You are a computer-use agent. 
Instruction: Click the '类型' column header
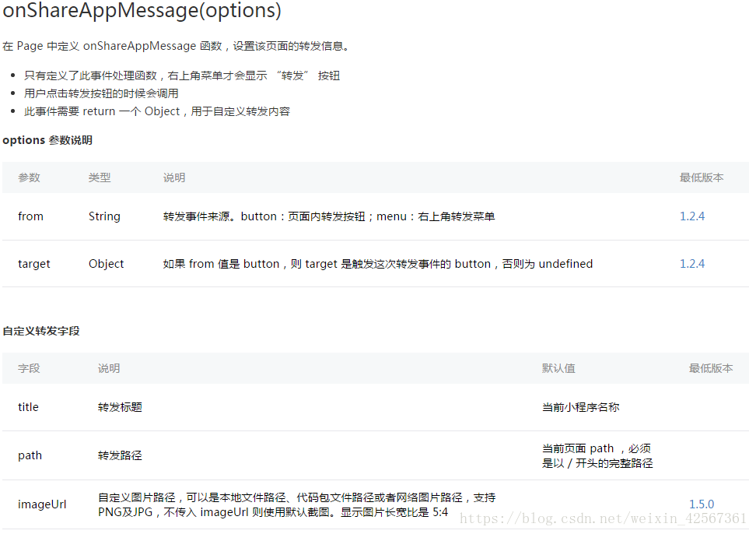pos(100,177)
